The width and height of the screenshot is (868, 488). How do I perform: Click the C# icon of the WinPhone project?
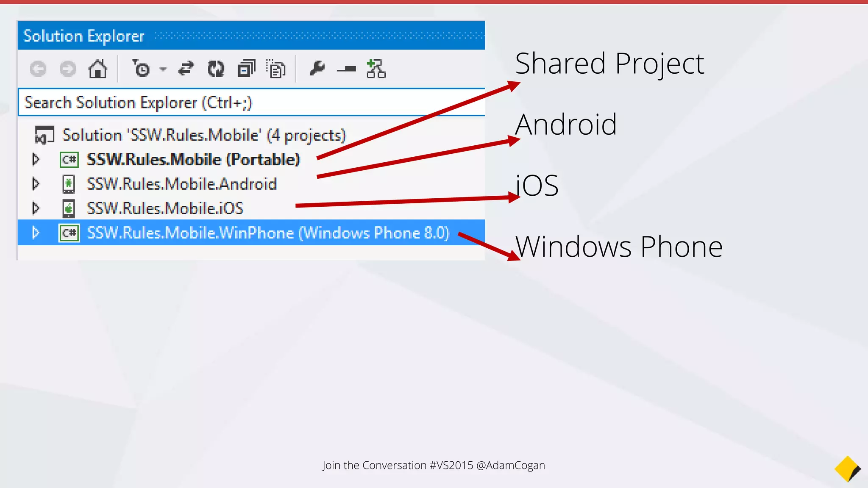coord(69,233)
